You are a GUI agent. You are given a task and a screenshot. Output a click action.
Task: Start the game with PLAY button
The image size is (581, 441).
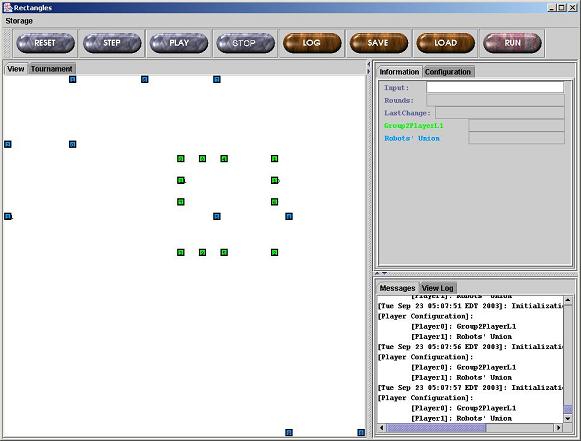[x=179, y=43]
